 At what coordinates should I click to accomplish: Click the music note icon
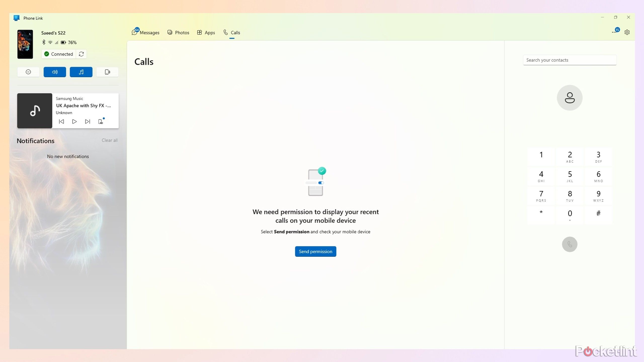[81, 72]
